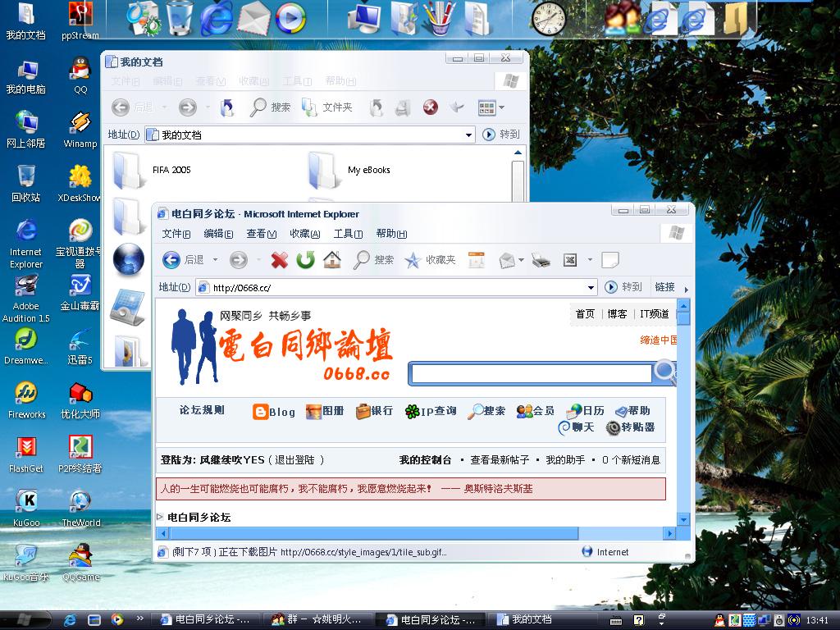Click the Print icon in IE toolbar
This screenshot has width=840, height=630.
(x=541, y=260)
